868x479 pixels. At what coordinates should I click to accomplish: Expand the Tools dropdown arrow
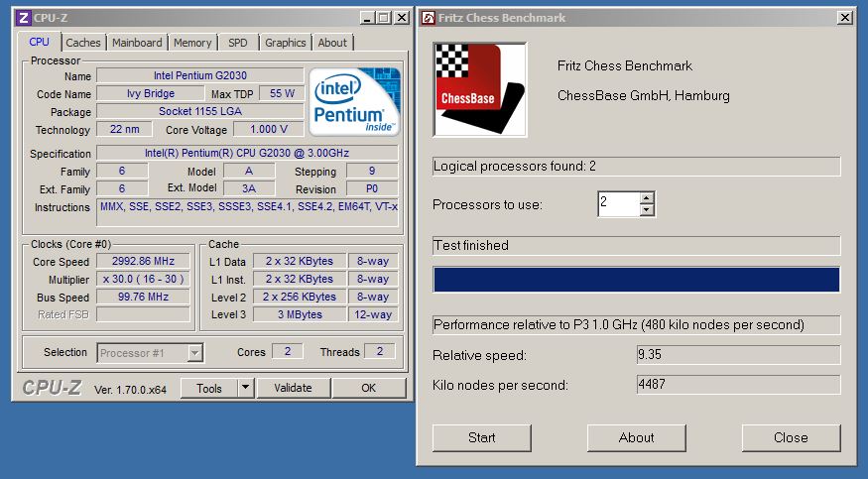(x=246, y=388)
